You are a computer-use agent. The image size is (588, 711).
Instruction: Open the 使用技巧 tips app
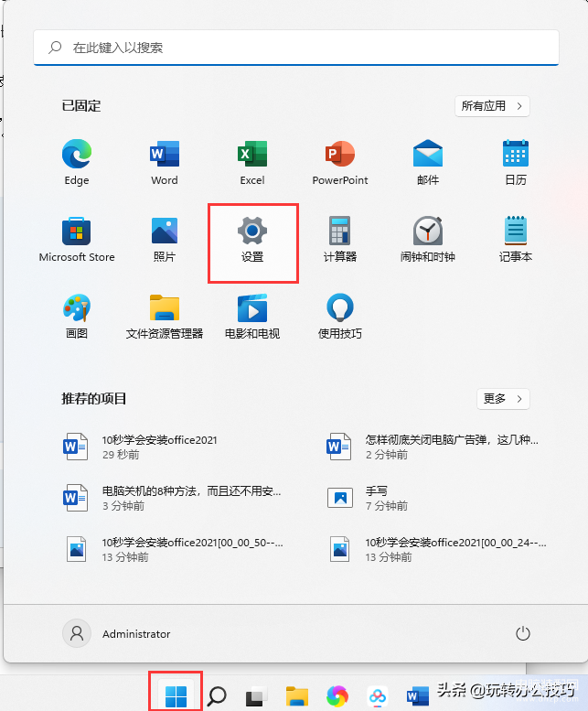(x=340, y=316)
